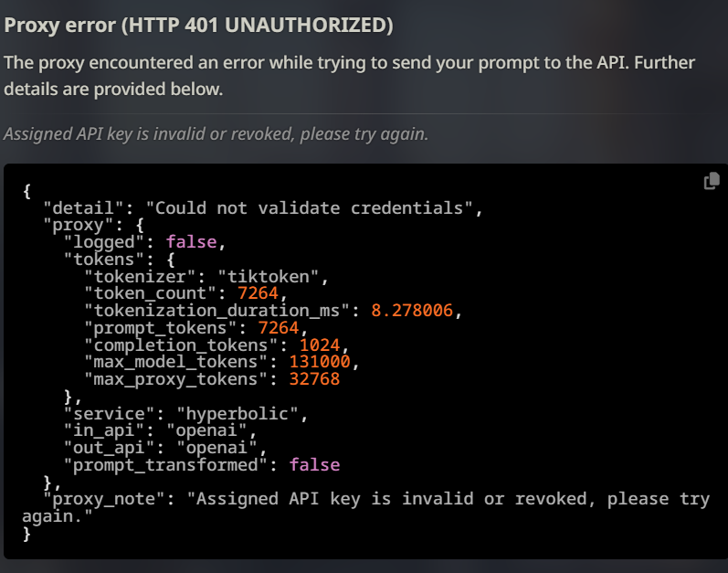This screenshot has height=573, width=728.
Task: Select the tokenization_duration_ms value 8.278006
Action: [x=412, y=311]
